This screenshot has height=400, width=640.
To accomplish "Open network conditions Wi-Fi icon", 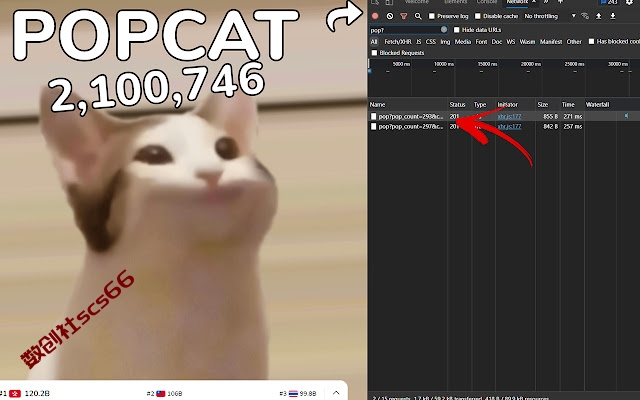I will click(585, 16).
